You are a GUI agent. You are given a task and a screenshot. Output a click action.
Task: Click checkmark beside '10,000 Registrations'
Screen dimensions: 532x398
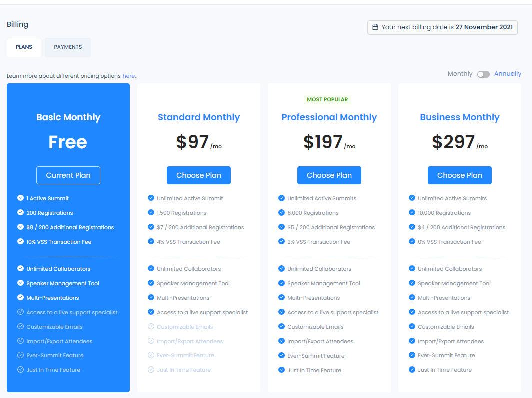[412, 212]
